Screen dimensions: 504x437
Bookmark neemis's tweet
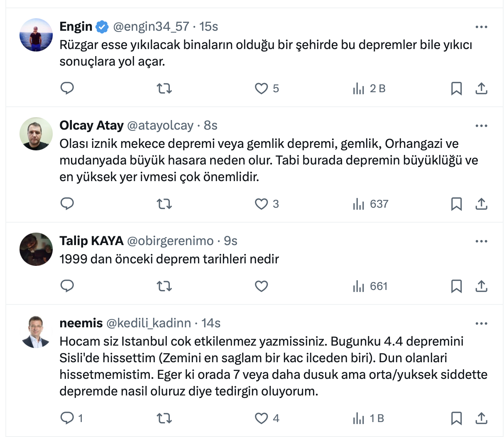point(456,418)
